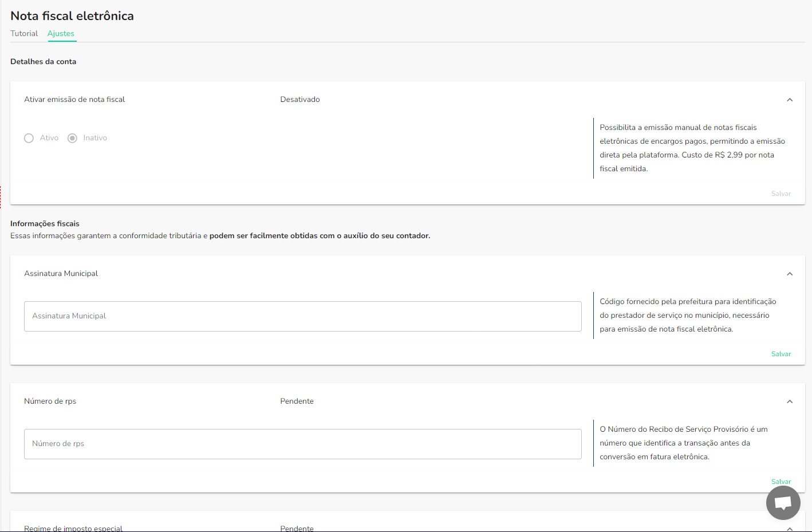This screenshot has height=532, width=812.
Task: Collapse the Assinatura Municipal section chevron
Action: point(790,274)
